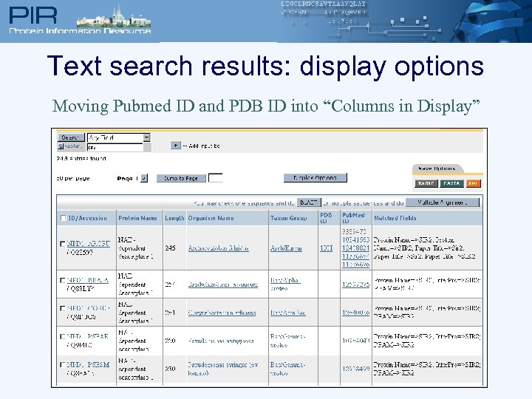Open the NPD_PSESM accession link

88,365
